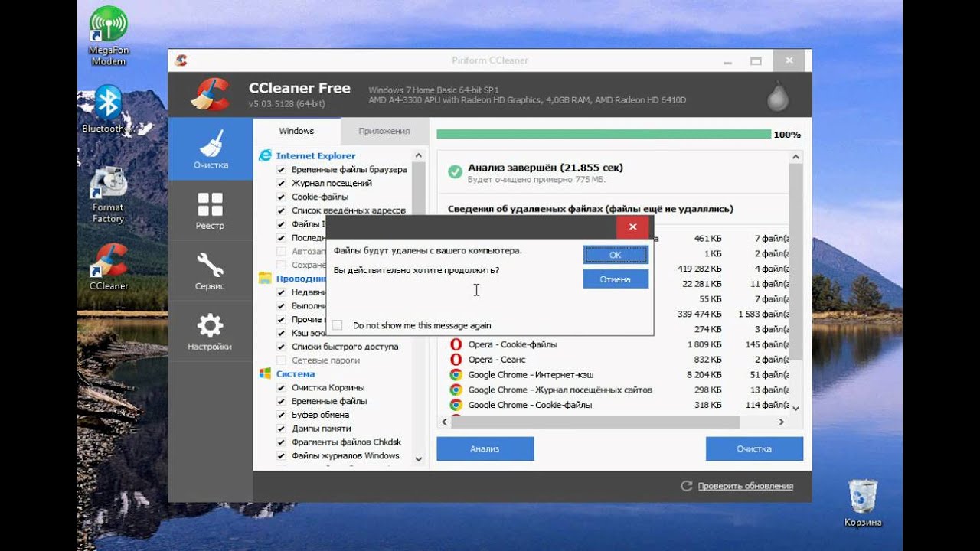Screen dimensions: 980x551
Task: Click the Piriform pear icon
Action: (x=777, y=95)
